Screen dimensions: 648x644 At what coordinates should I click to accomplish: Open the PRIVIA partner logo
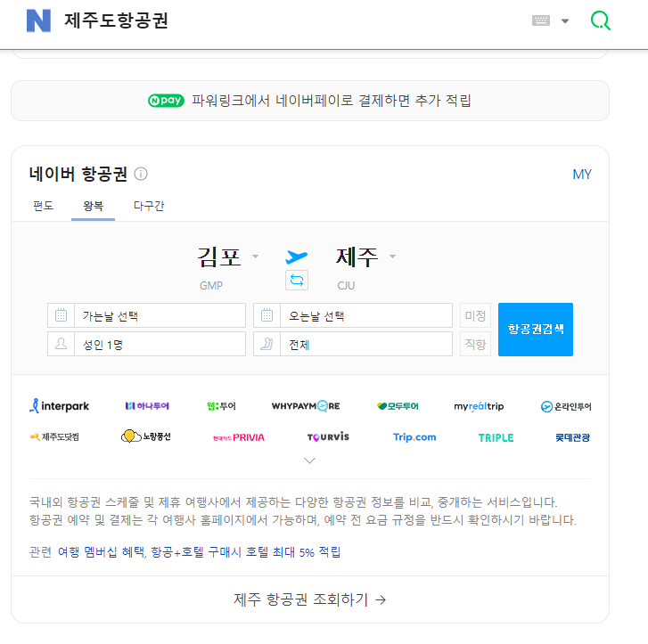(x=239, y=437)
